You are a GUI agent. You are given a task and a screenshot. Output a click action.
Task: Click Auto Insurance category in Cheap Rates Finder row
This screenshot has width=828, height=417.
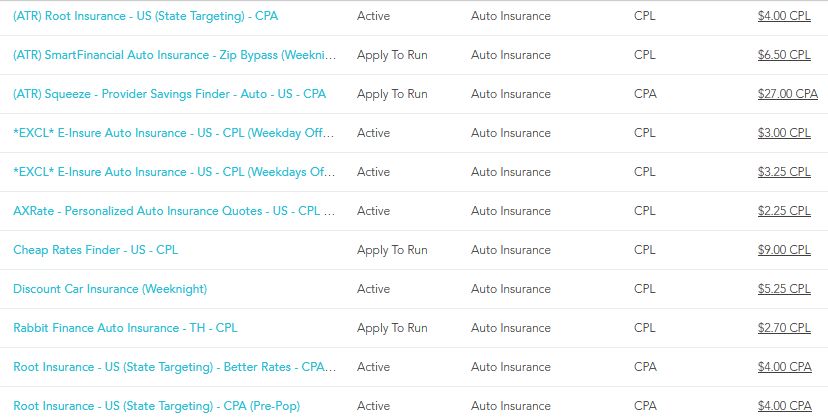click(511, 250)
